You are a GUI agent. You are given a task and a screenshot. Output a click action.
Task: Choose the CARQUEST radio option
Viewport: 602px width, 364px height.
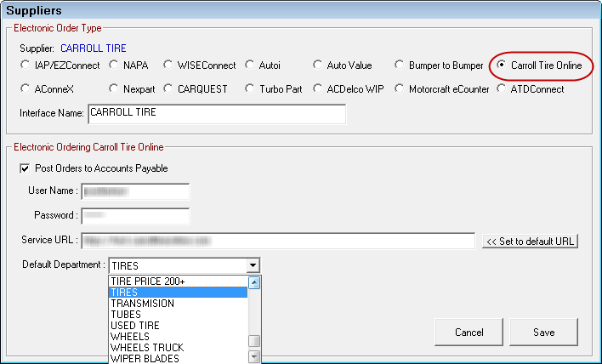[169, 88]
